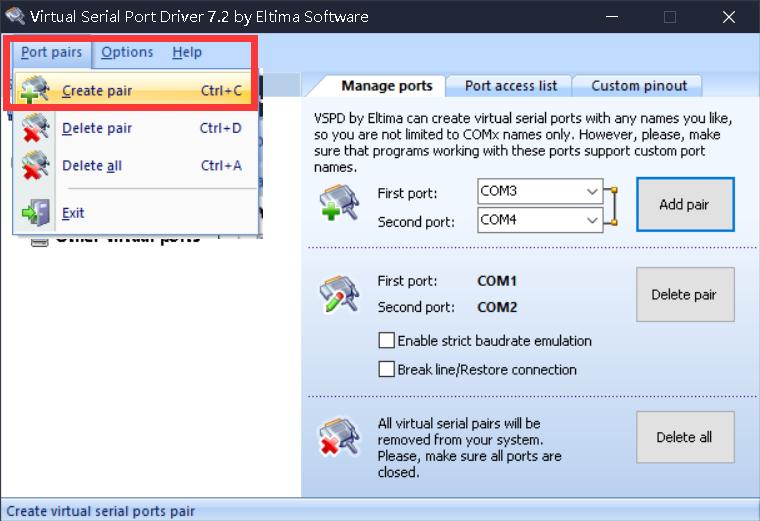This screenshot has width=760, height=521.
Task: Switch to the Manage ports tab
Action: (387, 86)
